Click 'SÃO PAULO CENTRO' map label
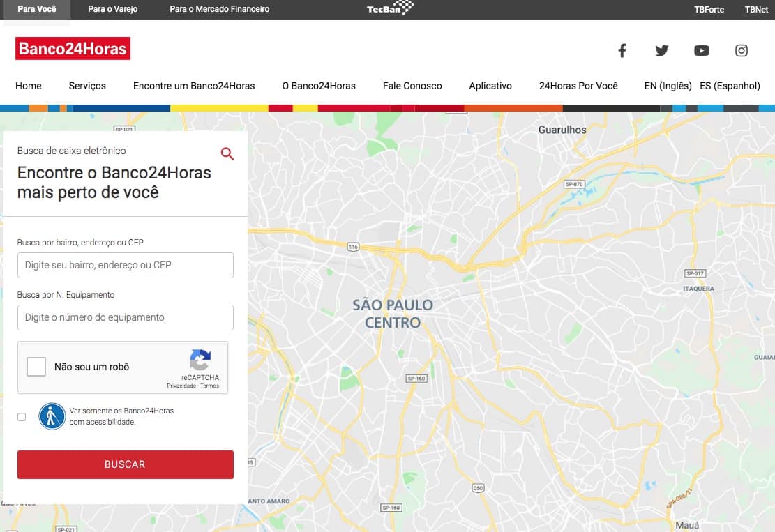 point(393,314)
